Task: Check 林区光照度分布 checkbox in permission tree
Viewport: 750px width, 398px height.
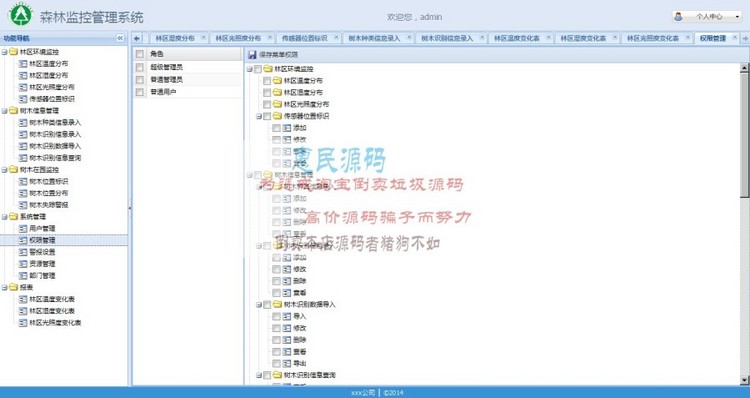Action: click(267, 104)
